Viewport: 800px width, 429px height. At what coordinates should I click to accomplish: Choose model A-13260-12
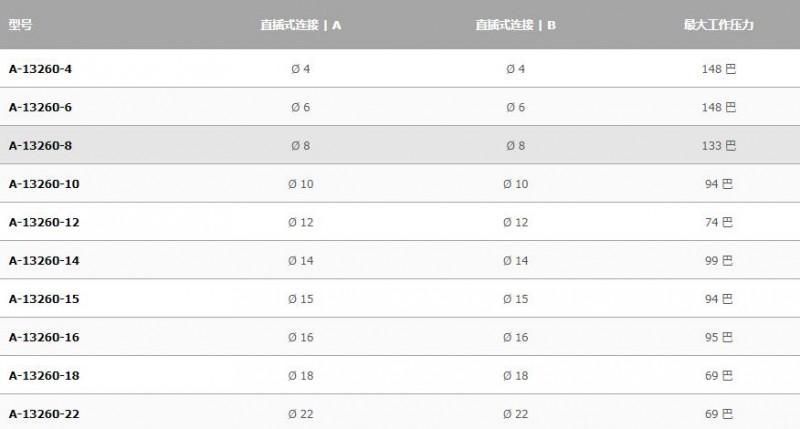[44, 222]
